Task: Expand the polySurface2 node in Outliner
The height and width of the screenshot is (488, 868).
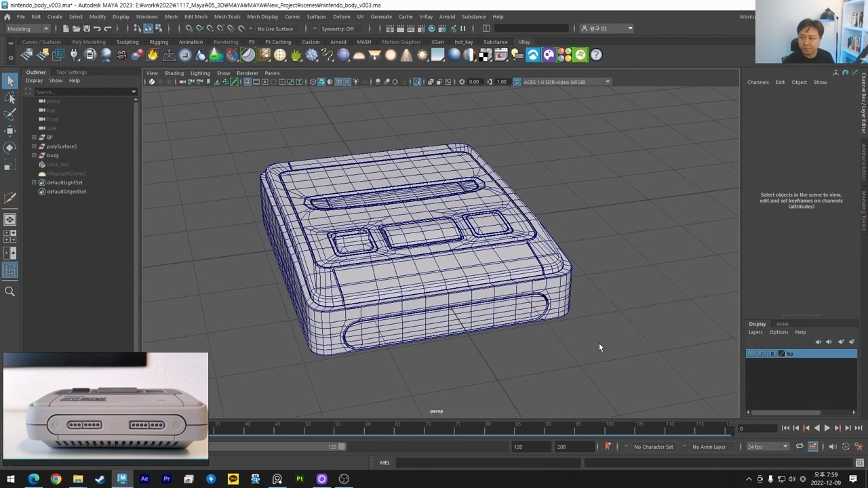Action: point(34,146)
